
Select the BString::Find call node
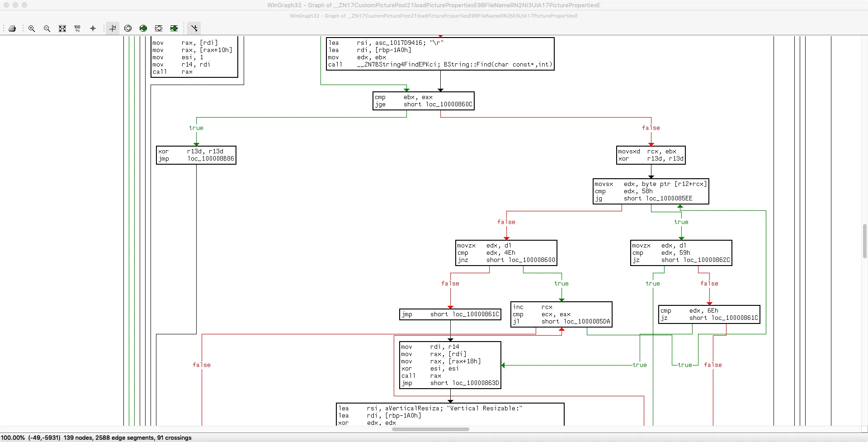pyautogui.click(x=440, y=54)
